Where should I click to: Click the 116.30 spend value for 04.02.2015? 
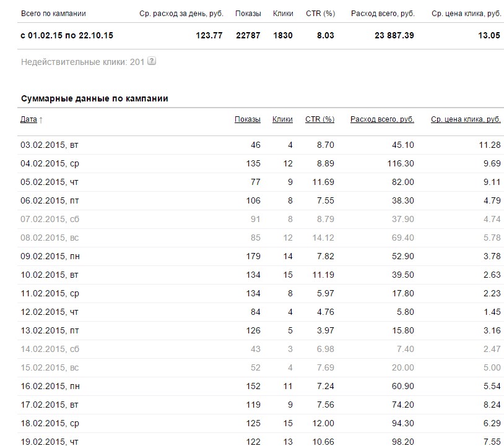(402, 163)
